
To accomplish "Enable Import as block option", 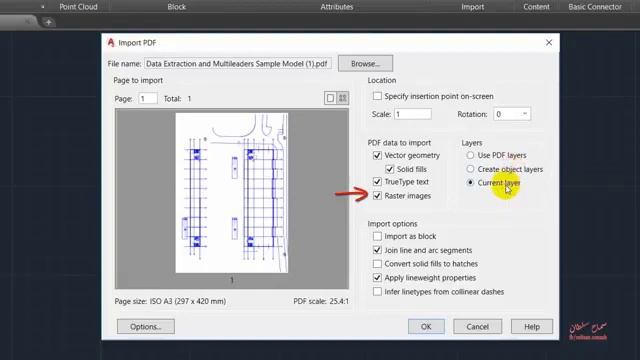I will (x=378, y=236).
